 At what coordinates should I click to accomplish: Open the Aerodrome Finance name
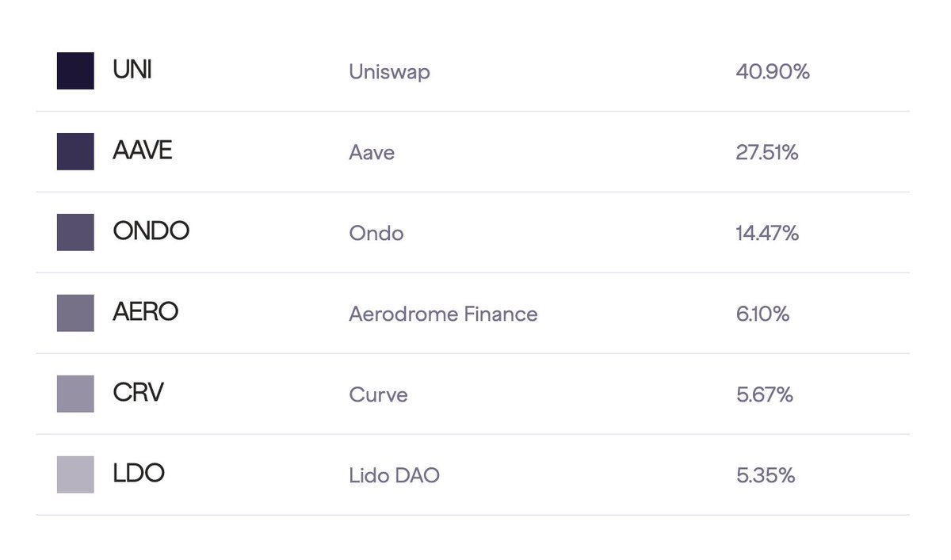[443, 314]
